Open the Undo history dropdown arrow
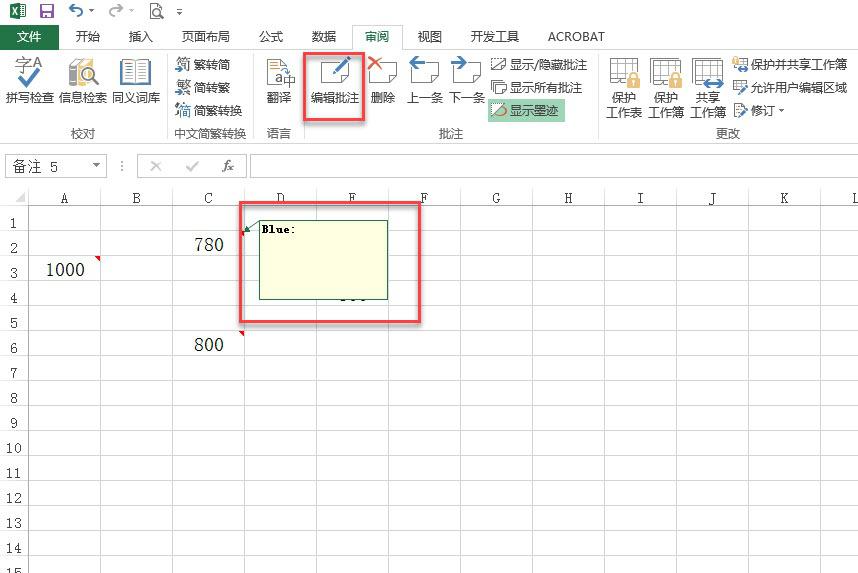The height and width of the screenshot is (573, 858). (x=91, y=10)
